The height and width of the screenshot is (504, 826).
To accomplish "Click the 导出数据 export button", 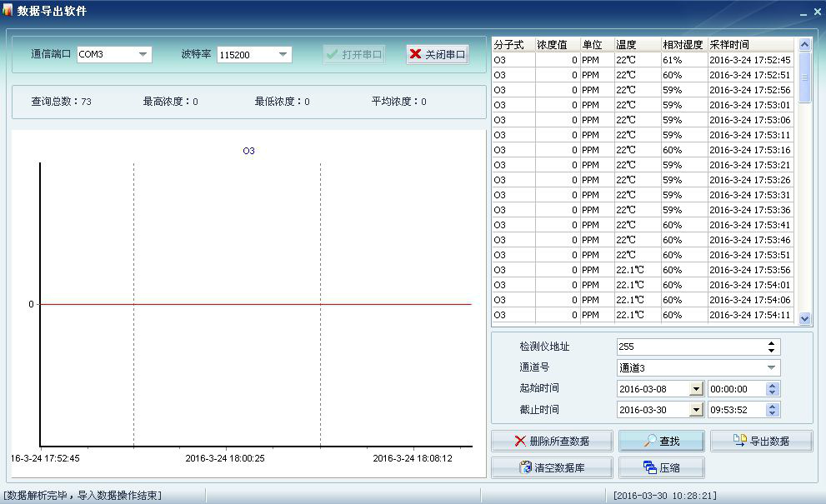I will coord(761,441).
